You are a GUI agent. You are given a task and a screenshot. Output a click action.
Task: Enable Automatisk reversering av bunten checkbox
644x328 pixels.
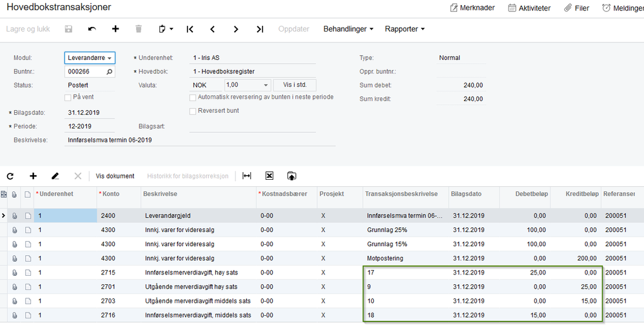point(192,98)
